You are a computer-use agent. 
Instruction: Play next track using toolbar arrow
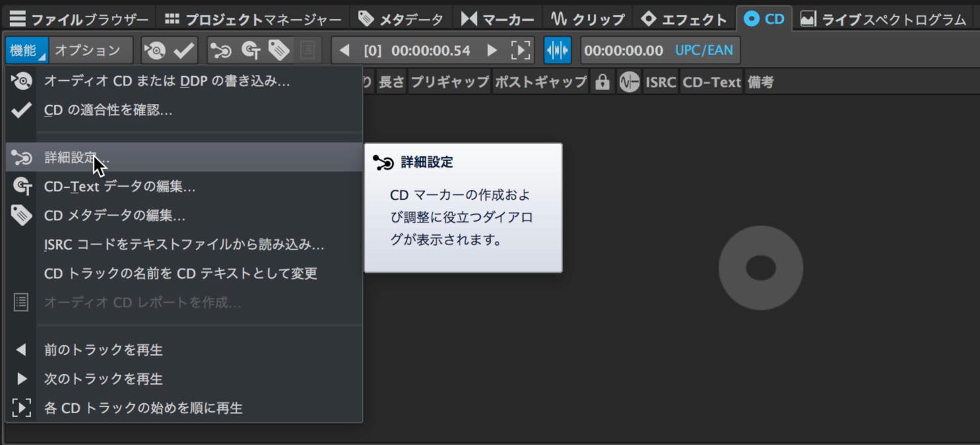point(492,50)
